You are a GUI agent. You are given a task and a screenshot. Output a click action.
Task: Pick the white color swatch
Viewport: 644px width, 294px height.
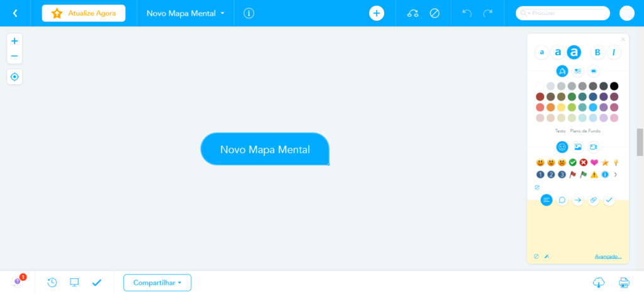pos(540,86)
